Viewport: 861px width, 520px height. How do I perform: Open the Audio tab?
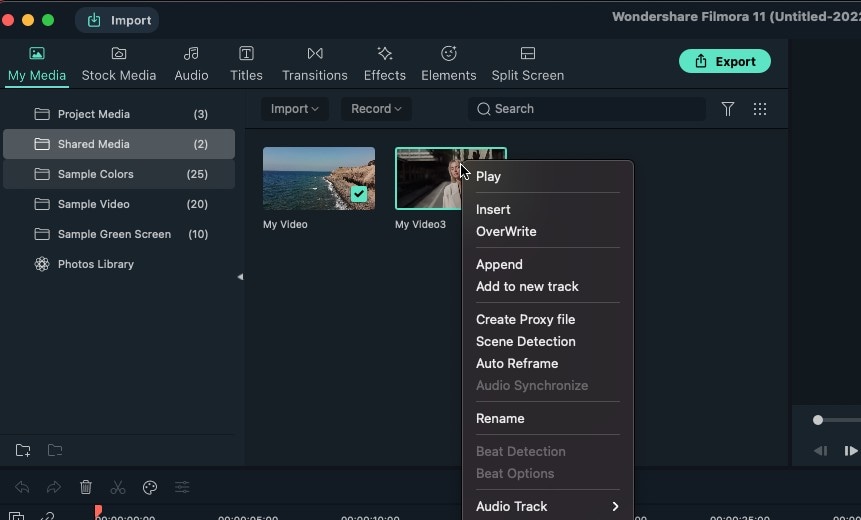(x=191, y=64)
